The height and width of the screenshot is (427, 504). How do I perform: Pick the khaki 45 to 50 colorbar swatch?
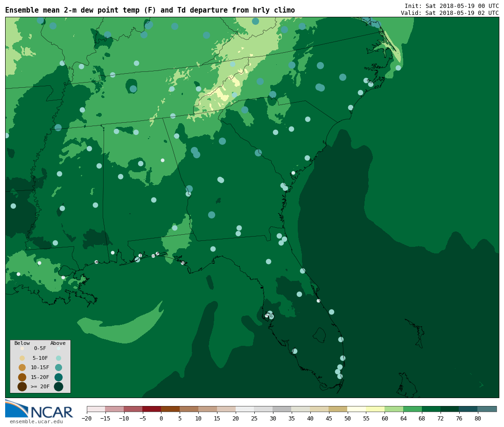coord(338,409)
